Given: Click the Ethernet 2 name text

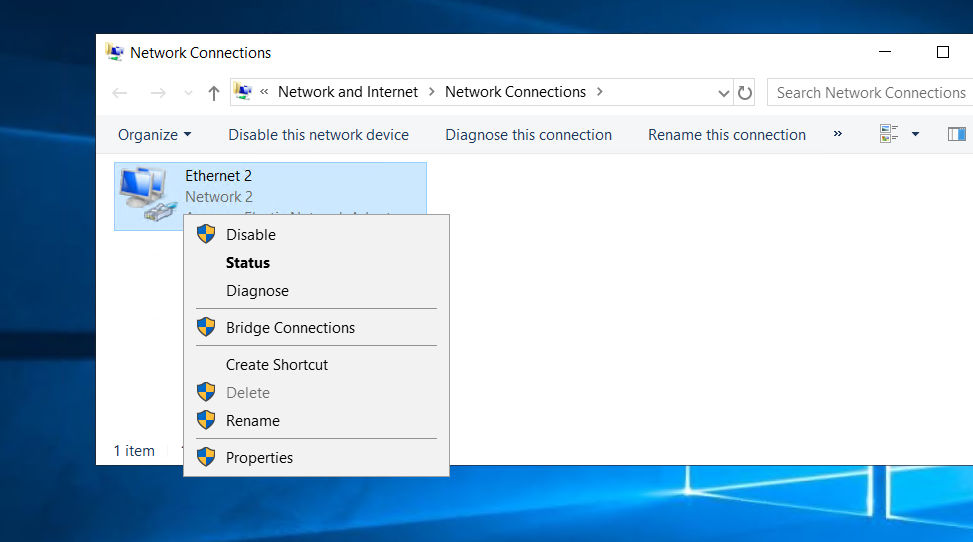Looking at the screenshot, I should (x=218, y=176).
